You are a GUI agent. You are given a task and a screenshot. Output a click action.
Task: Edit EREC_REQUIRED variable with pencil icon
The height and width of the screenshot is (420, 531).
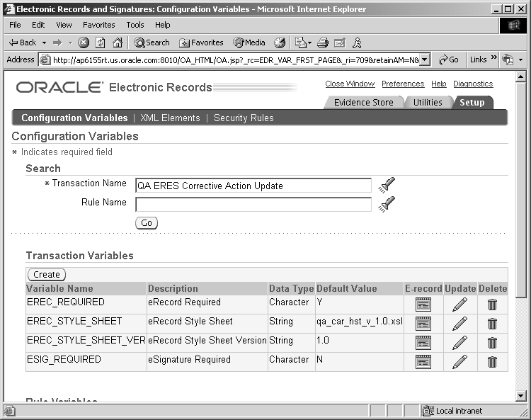[x=460, y=305]
